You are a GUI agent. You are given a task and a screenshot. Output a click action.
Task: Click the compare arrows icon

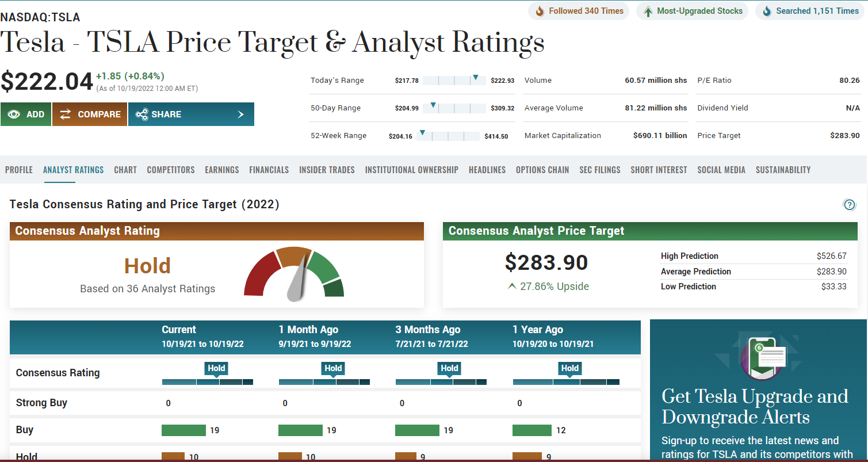point(66,114)
